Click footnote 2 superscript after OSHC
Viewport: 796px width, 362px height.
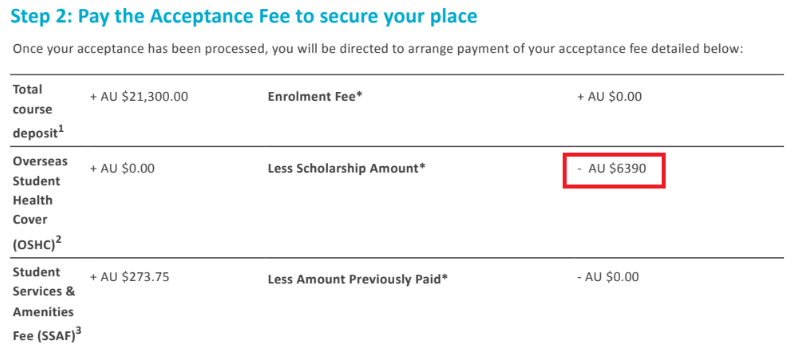58,241
